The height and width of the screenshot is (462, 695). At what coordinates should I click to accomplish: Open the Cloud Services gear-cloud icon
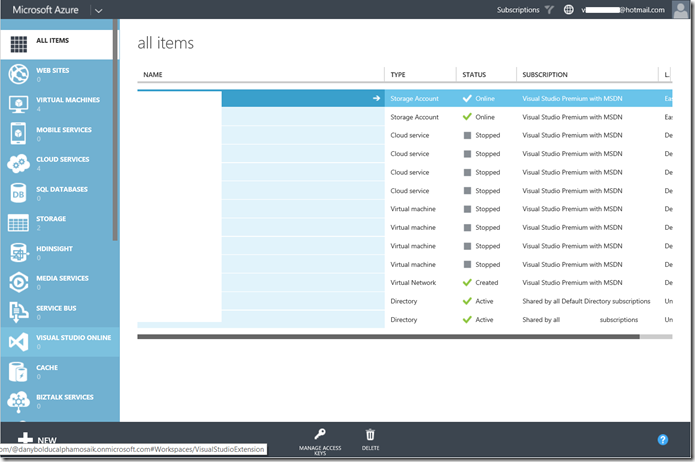coord(19,164)
